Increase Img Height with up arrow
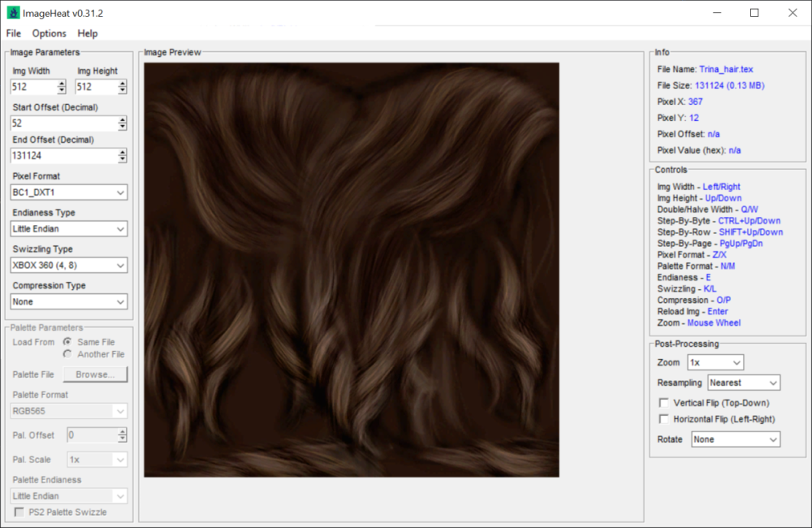This screenshot has width=812, height=528. click(x=123, y=83)
